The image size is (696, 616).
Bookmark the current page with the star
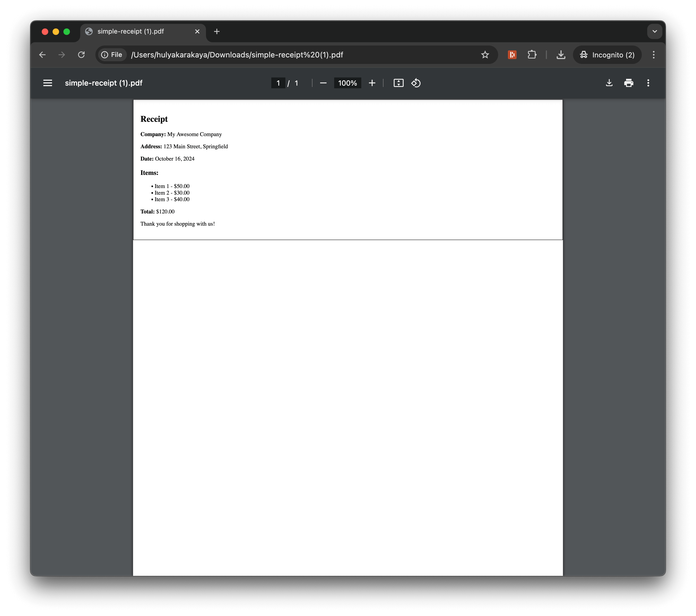(x=485, y=54)
